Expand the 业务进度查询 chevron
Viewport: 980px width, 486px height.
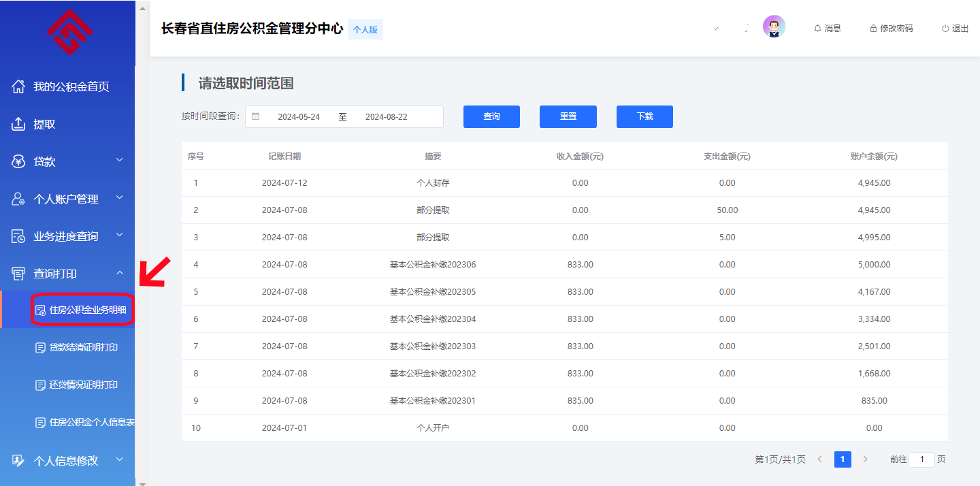pos(120,235)
